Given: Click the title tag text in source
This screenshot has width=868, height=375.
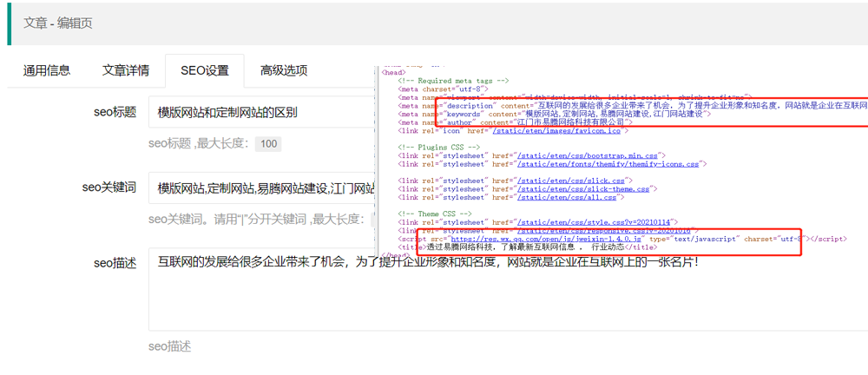Looking at the screenshot, I should 527,247.
